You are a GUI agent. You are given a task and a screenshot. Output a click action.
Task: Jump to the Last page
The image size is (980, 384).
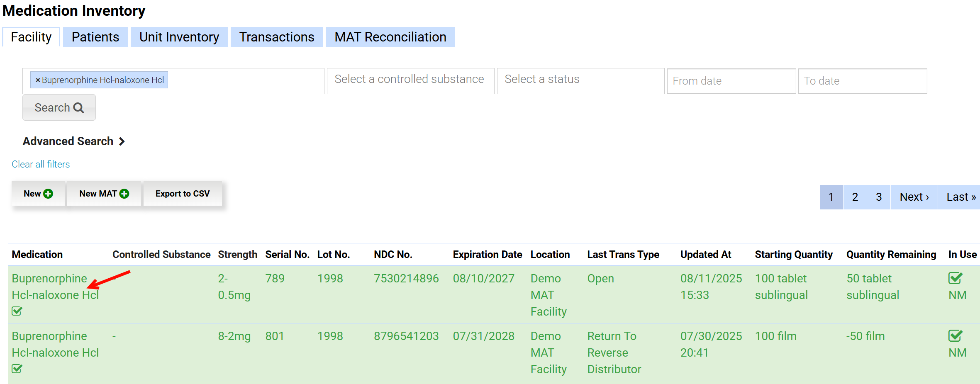(960, 197)
